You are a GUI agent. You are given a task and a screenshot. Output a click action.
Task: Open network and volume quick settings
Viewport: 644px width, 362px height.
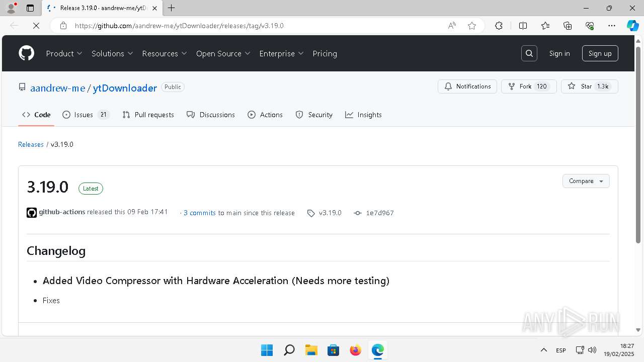586,350
